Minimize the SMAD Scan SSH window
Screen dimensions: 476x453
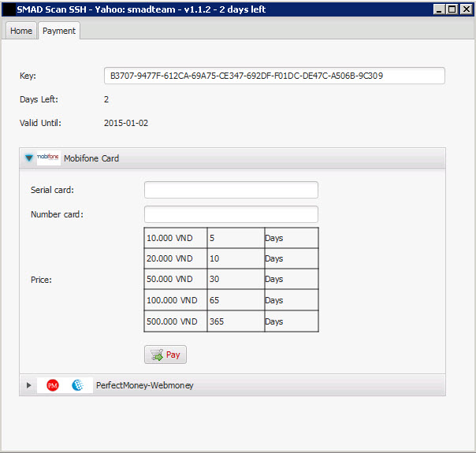[x=439, y=9]
